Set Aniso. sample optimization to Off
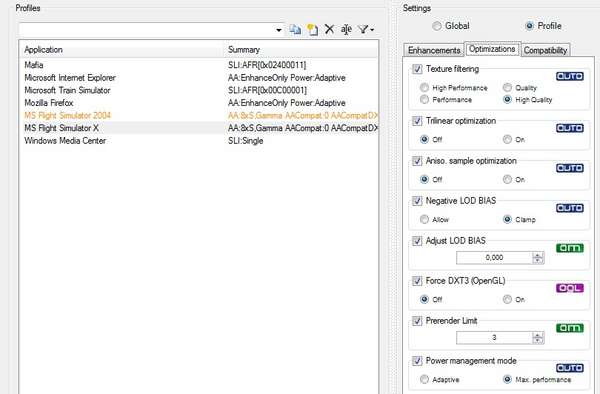600x394 pixels. 424,179
